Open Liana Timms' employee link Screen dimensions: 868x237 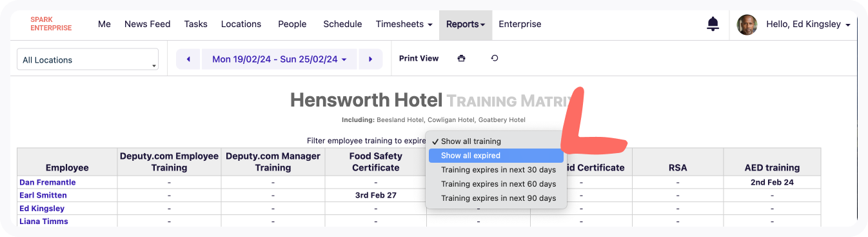pyautogui.click(x=43, y=222)
